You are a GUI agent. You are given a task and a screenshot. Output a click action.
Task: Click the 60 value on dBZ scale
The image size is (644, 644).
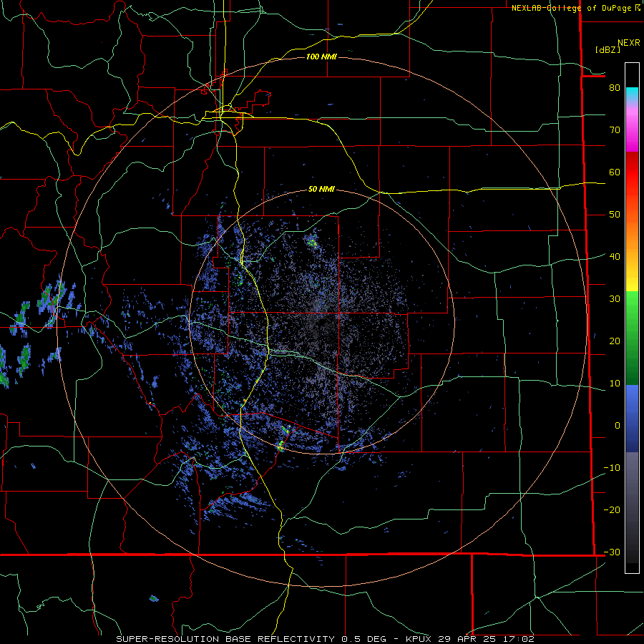tap(615, 172)
